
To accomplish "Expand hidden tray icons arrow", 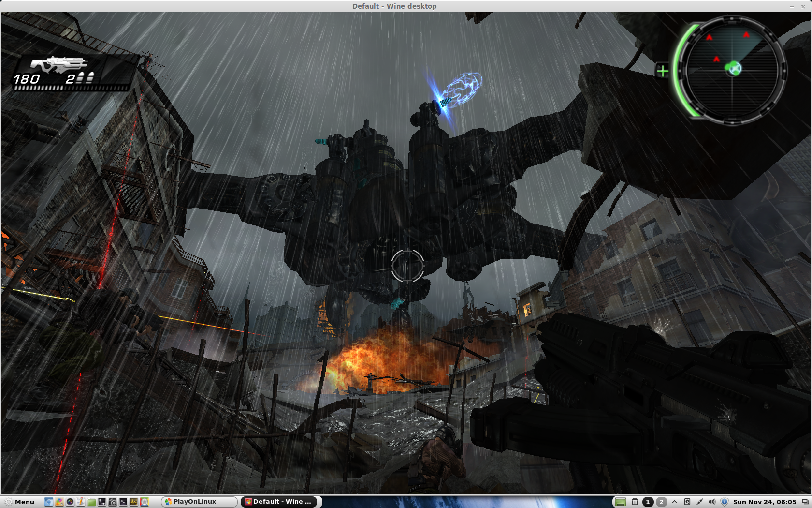I will pyautogui.click(x=674, y=502).
